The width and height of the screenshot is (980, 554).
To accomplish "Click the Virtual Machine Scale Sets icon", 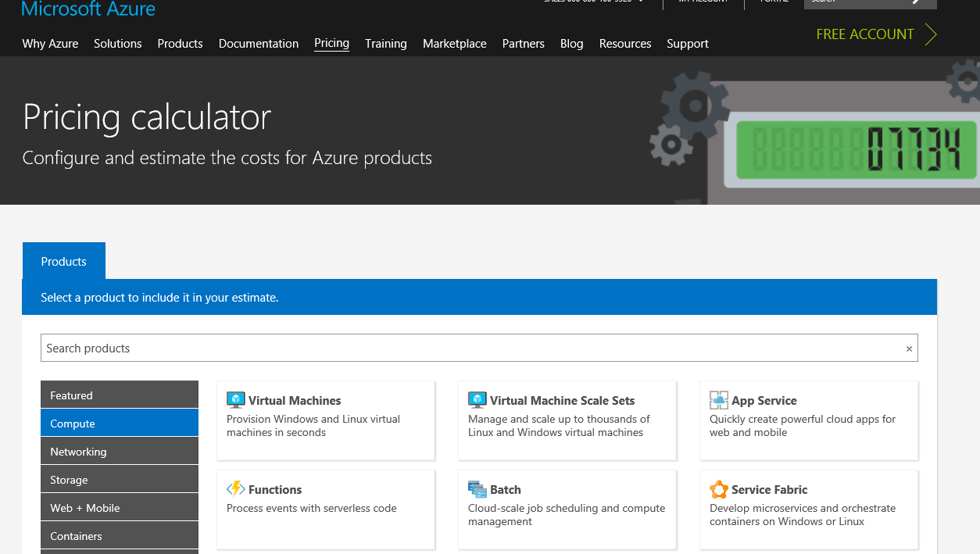I will [477, 400].
